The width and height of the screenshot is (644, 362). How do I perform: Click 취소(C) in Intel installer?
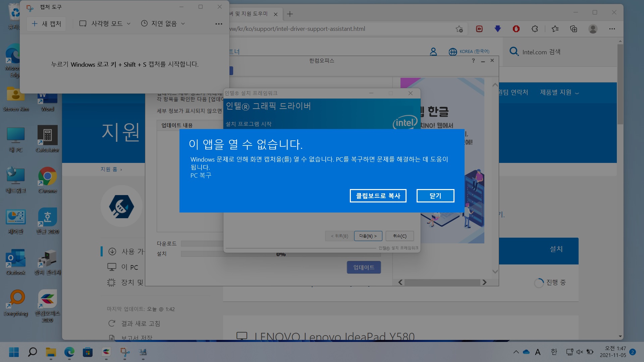400,236
